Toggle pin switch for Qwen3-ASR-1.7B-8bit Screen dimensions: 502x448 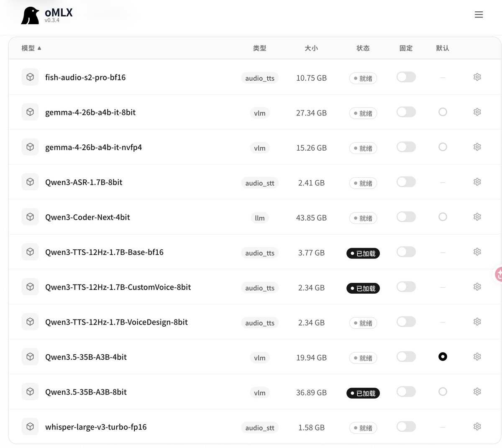(x=406, y=182)
